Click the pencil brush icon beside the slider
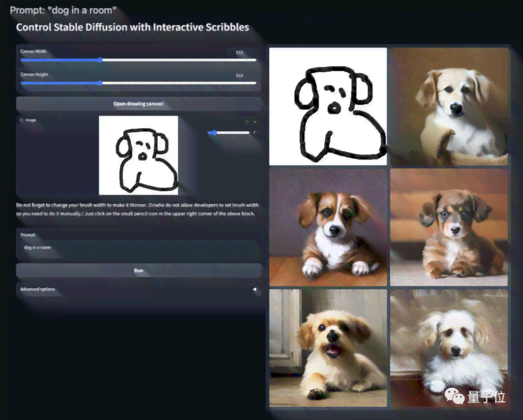 coord(255,132)
